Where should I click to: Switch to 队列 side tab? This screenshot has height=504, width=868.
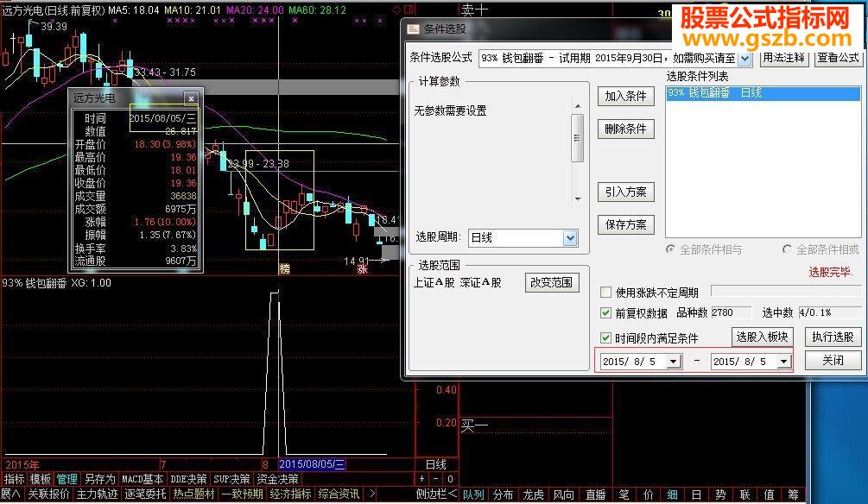tap(473, 495)
